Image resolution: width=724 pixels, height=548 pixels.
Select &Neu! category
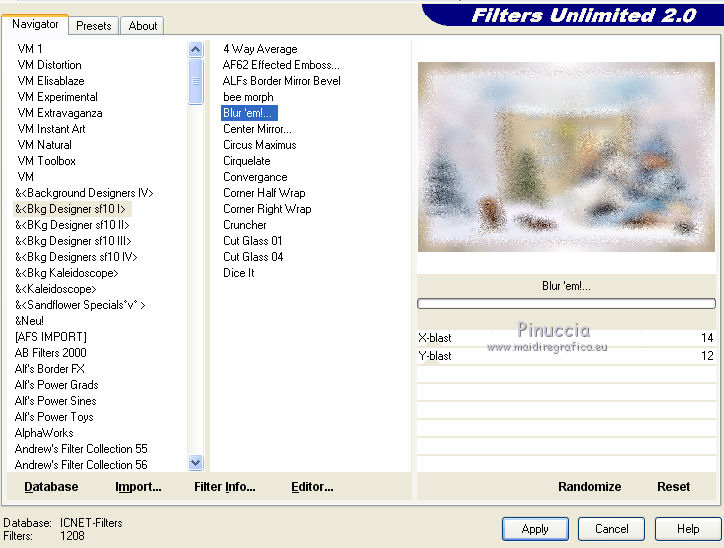29,321
